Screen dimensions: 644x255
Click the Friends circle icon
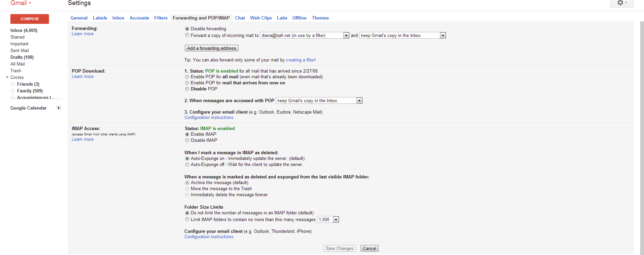coord(13,84)
